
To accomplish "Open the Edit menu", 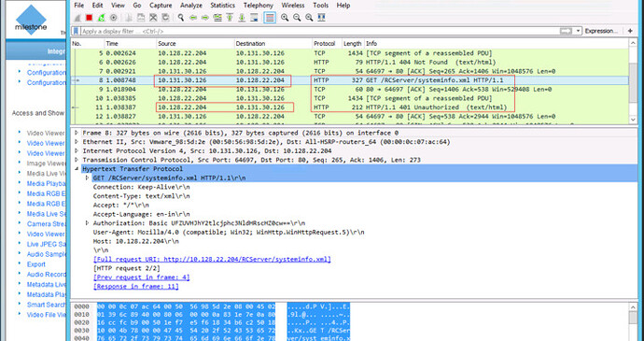I will point(97,6).
